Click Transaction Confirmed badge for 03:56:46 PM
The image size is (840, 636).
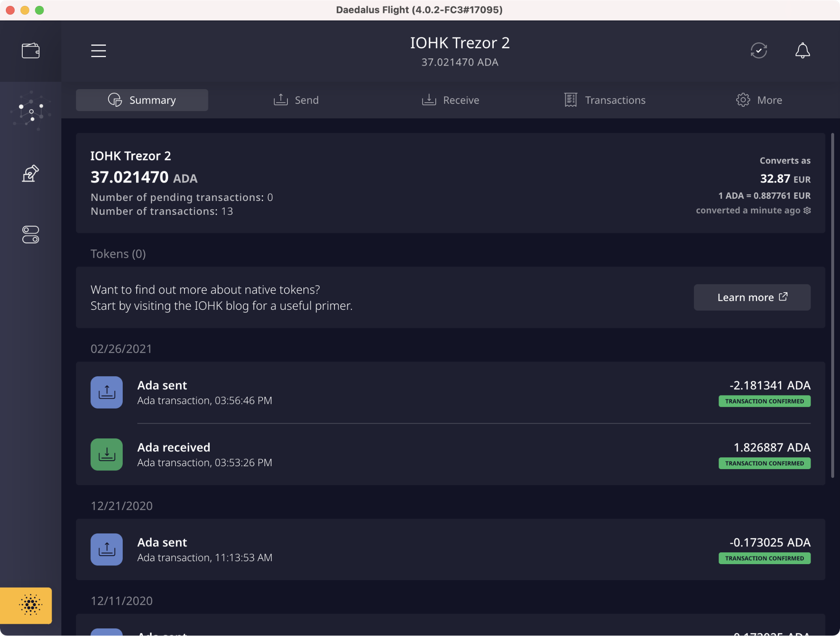[764, 401]
